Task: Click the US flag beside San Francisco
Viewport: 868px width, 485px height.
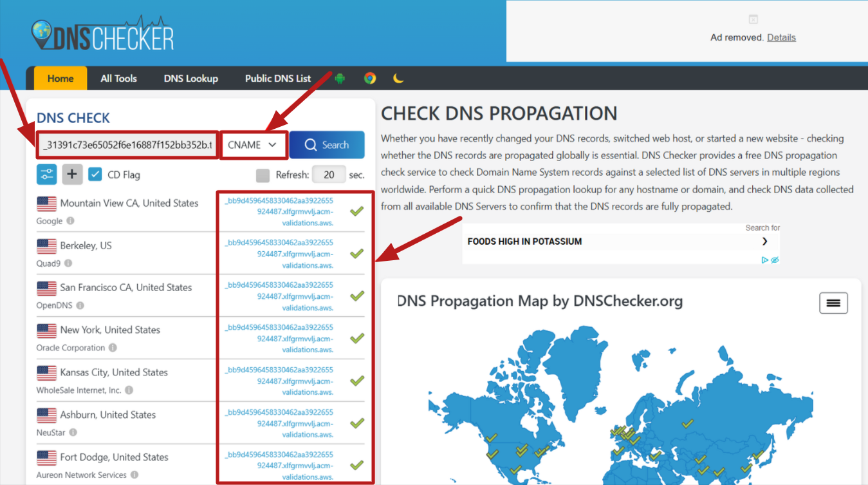Action: coord(46,288)
